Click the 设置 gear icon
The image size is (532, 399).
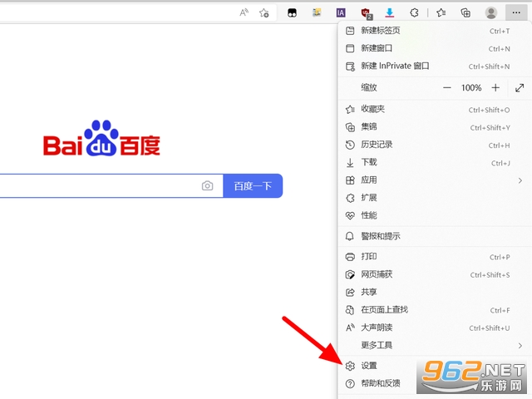pos(350,366)
